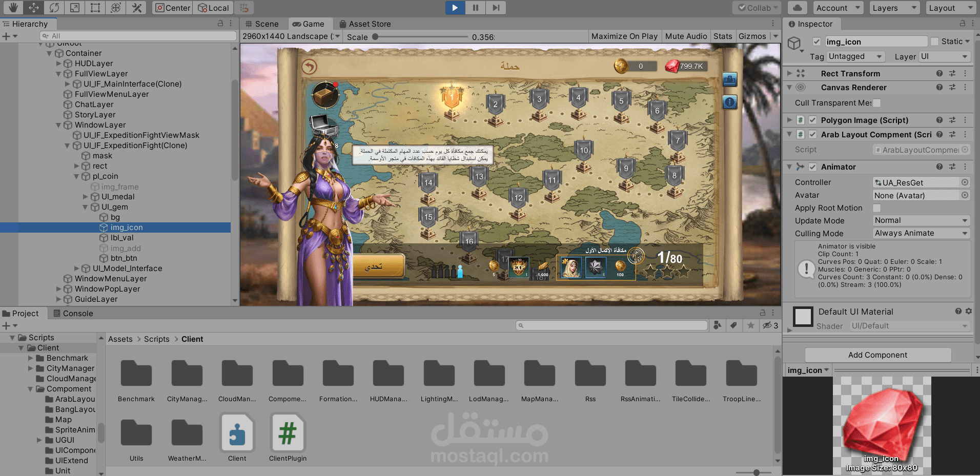Open the Collab dropdown

point(758,8)
